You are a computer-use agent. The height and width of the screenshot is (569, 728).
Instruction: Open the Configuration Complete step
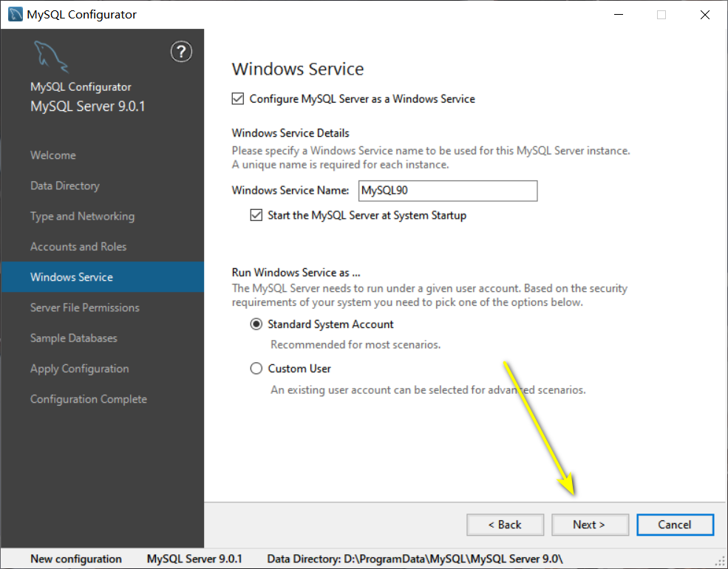click(x=89, y=399)
